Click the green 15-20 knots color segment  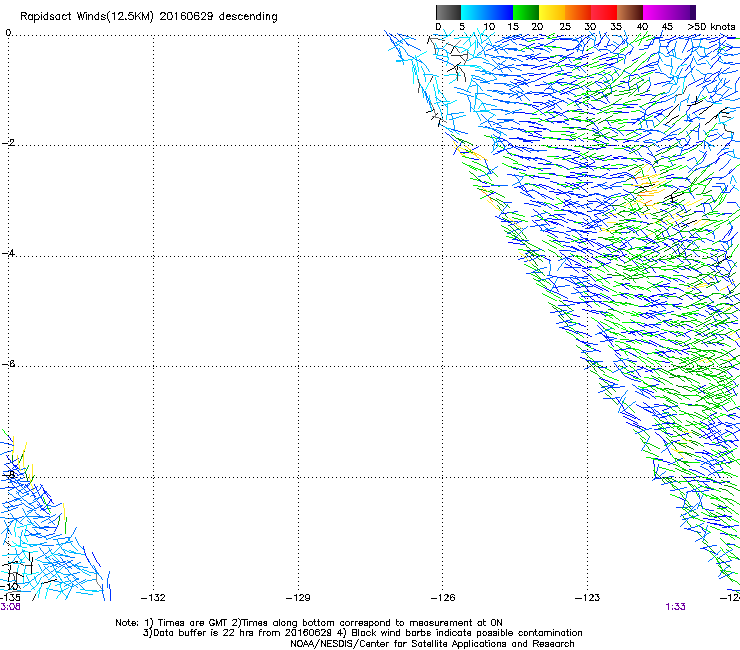click(x=526, y=12)
